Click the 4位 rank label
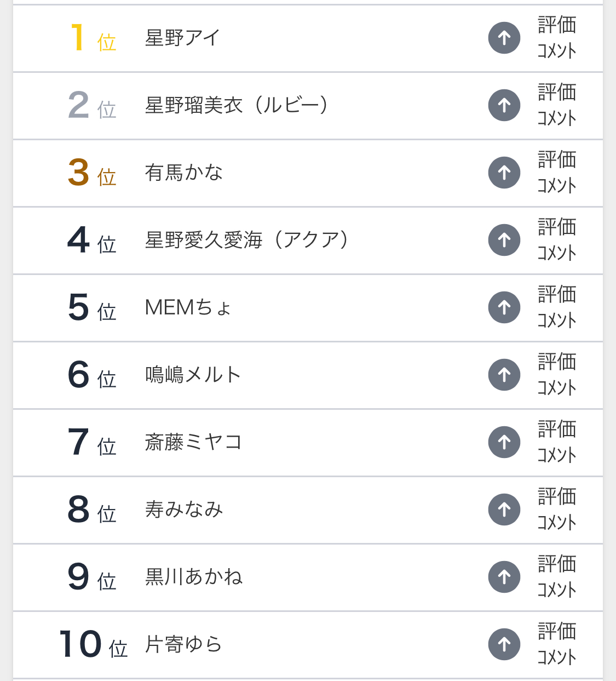This screenshot has width=616, height=681. (91, 241)
